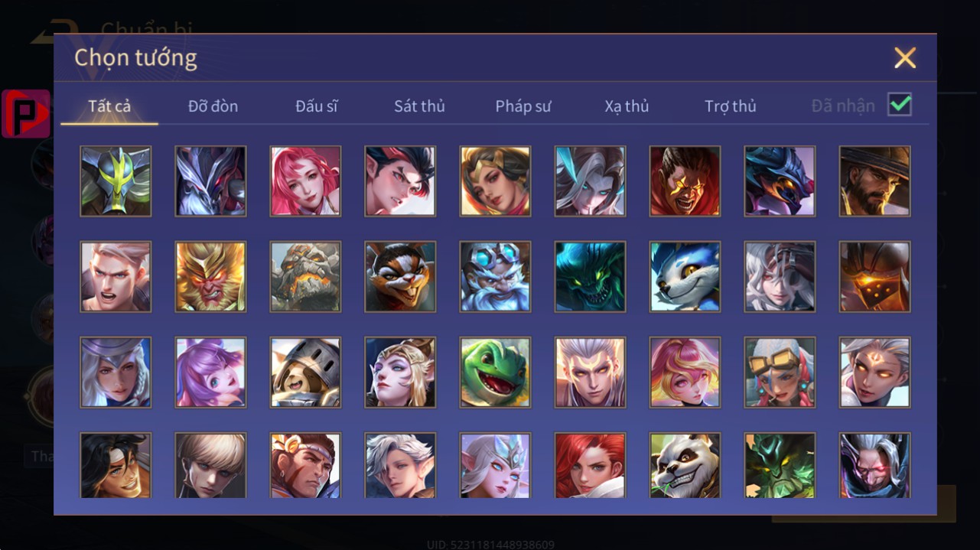This screenshot has height=550, width=980.
Task: Select the pink-haired female hero
Action: pyautogui.click(x=305, y=181)
